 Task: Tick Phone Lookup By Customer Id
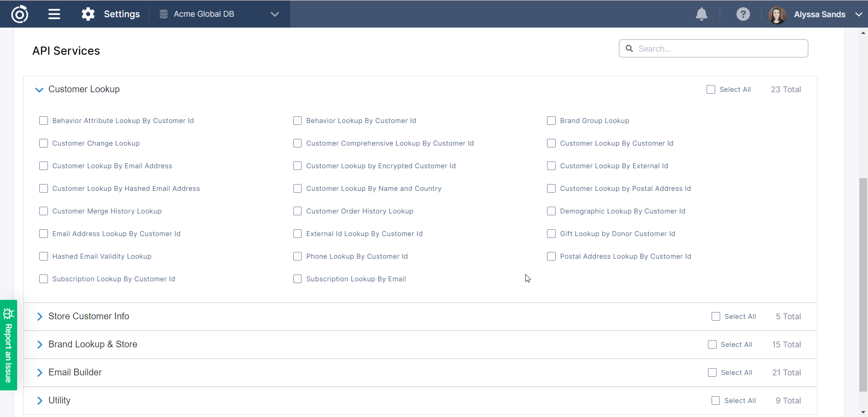tap(297, 256)
